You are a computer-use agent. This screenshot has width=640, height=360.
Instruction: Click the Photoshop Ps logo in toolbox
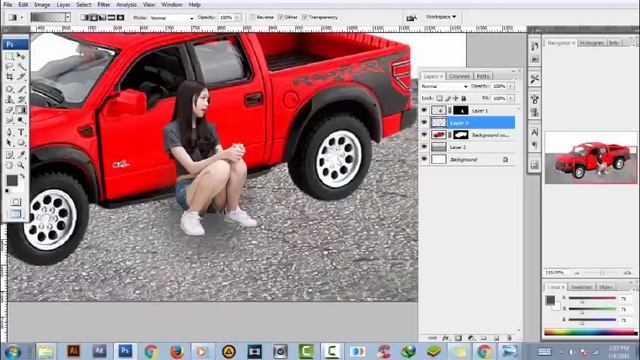[16, 44]
